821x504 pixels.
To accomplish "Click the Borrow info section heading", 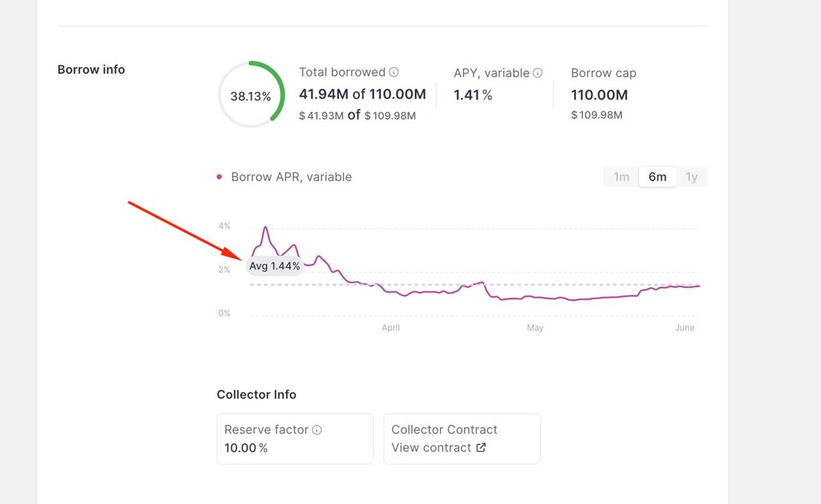I will pyautogui.click(x=91, y=69).
